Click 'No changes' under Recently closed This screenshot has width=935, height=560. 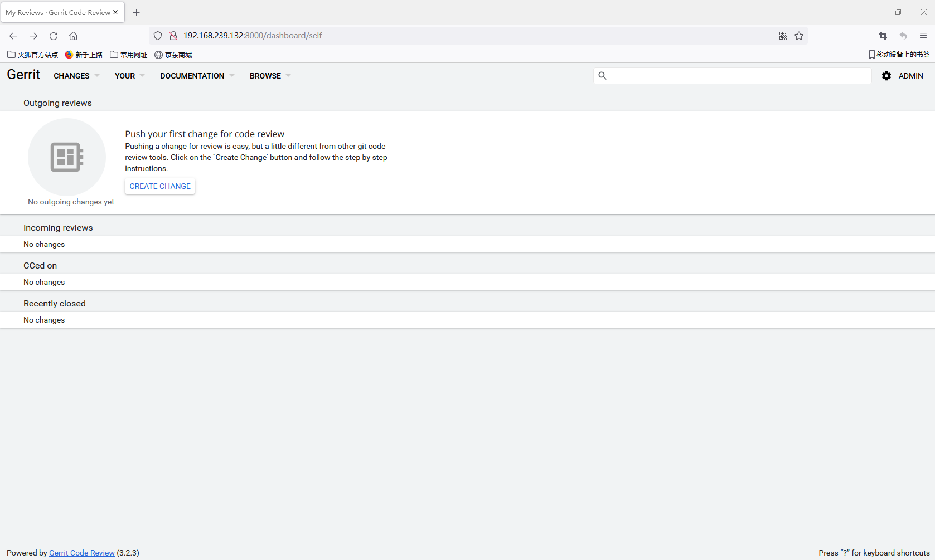pos(44,320)
